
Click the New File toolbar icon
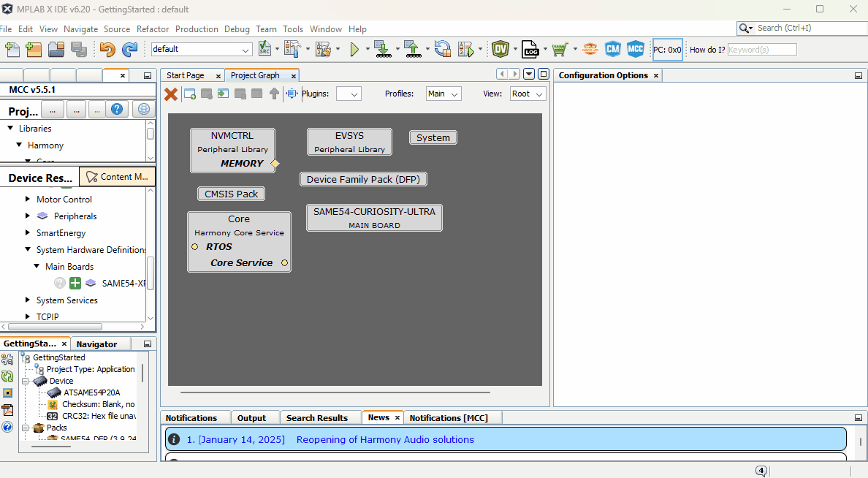(12, 49)
